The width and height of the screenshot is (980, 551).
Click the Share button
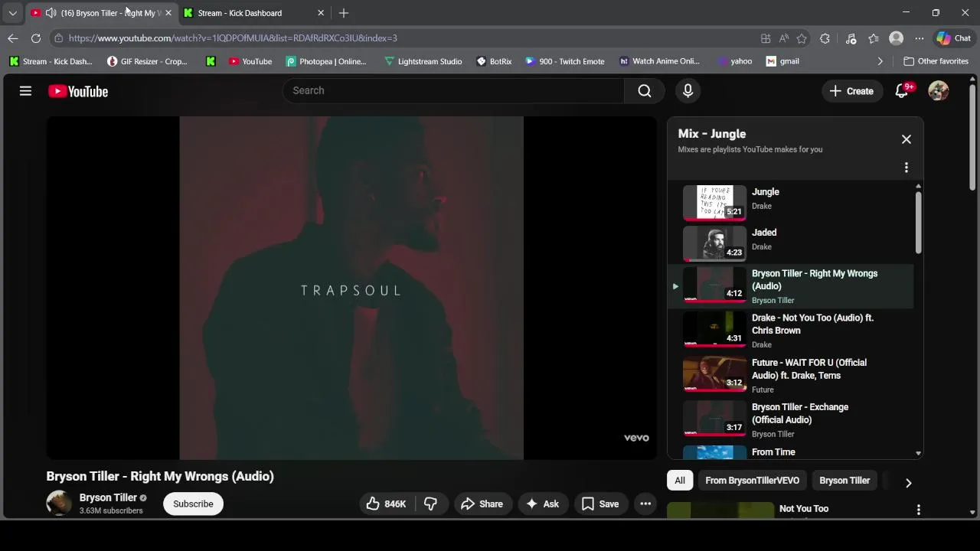tap(482, 504)
